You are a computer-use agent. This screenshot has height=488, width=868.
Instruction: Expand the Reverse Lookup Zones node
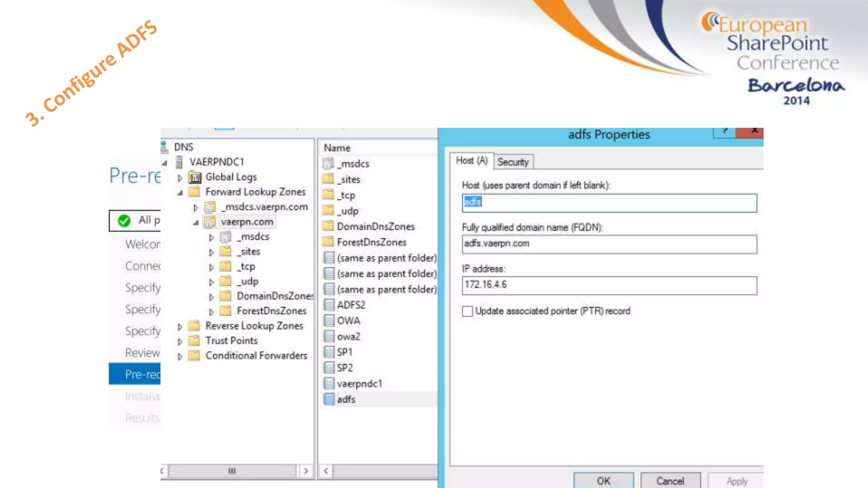(x=180, y=327)
